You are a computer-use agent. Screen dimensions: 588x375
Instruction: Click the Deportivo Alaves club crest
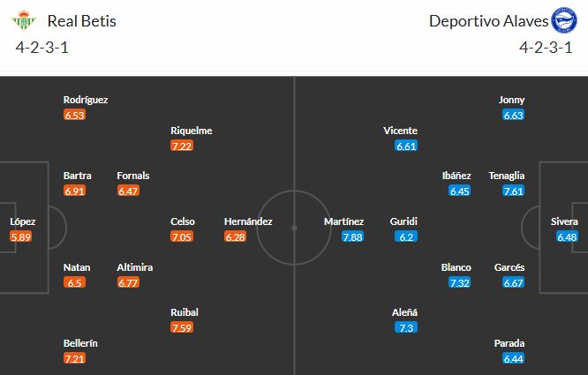(x=562, y=20)
